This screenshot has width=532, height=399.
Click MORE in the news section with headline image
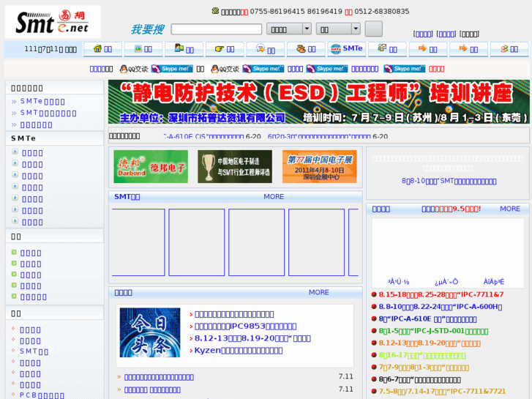point(318,292)
